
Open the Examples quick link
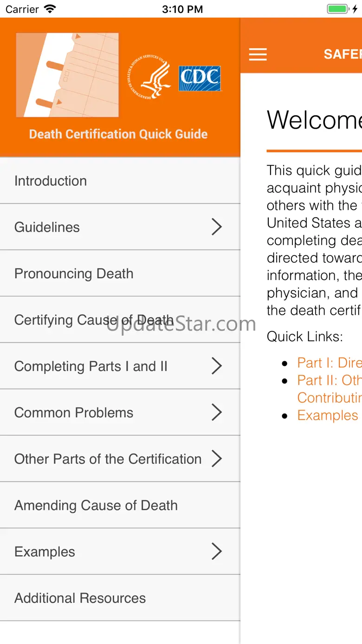(x=328, y=415)
